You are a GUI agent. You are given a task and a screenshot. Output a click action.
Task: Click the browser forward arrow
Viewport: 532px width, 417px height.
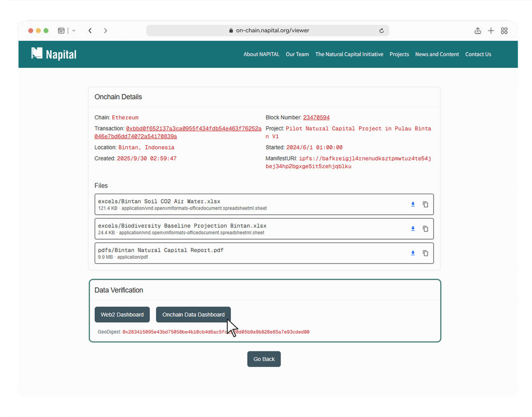[106, 31]
